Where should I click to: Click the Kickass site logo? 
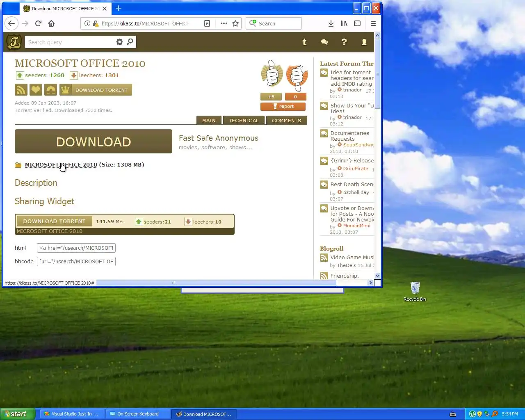pos(14,42)
